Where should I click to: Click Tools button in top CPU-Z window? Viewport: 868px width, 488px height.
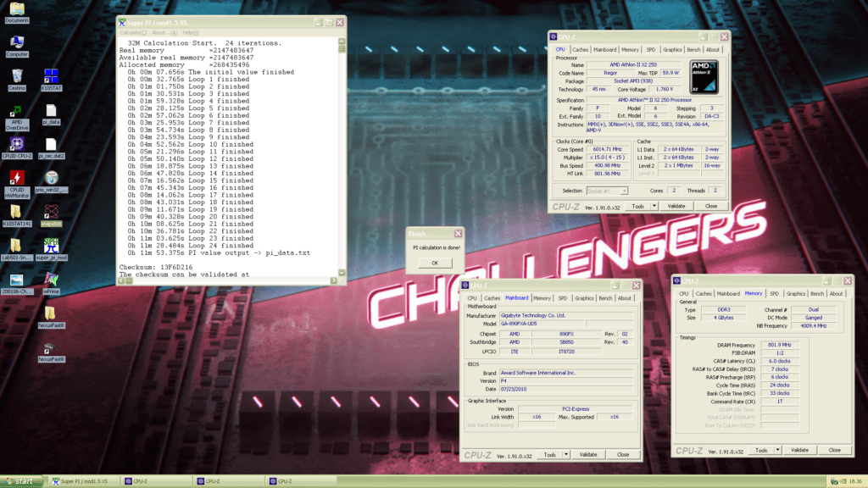coord(638,207)
